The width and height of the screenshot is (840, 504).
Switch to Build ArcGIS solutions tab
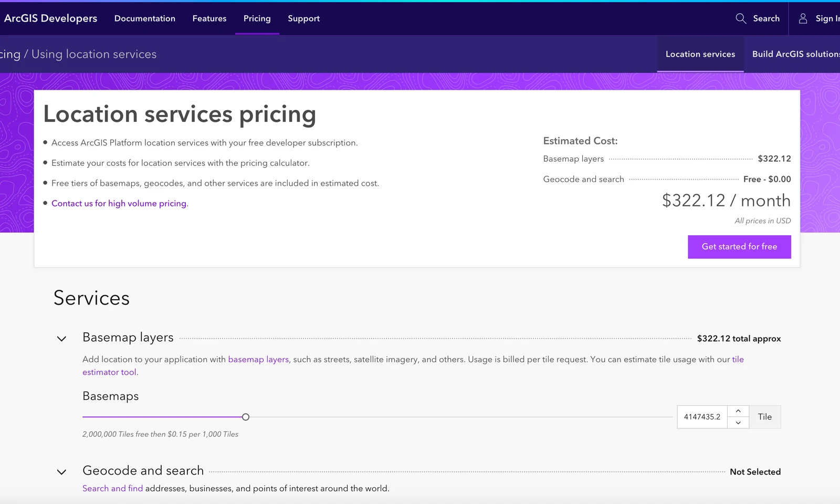(x=796, y=54)
